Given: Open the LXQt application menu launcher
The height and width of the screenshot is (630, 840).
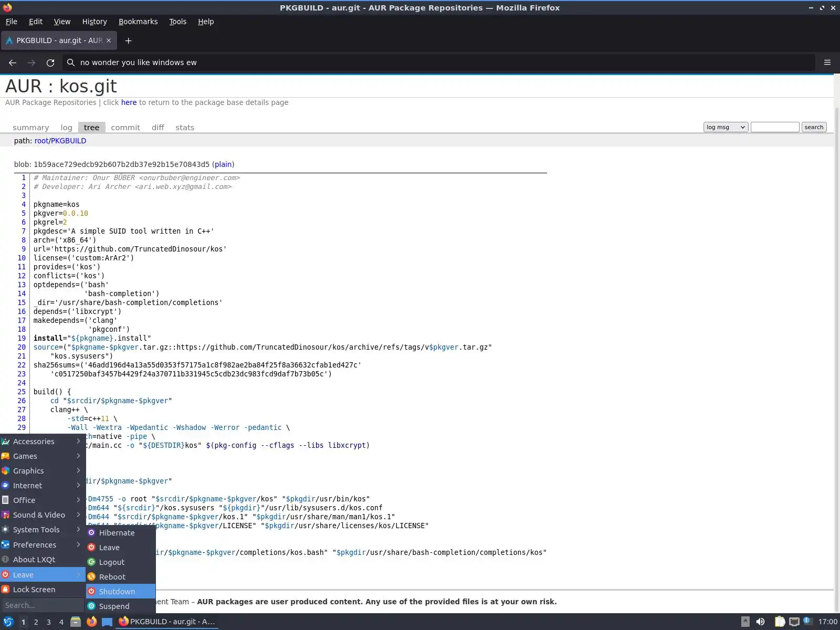Looking at the screenshot, I should point(8,622).
